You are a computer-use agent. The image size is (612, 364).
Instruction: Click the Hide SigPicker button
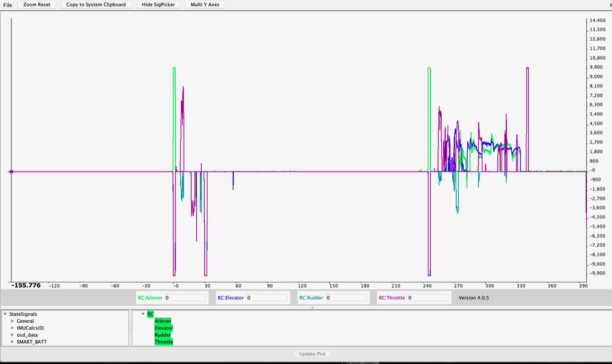[x=158, y=4]
